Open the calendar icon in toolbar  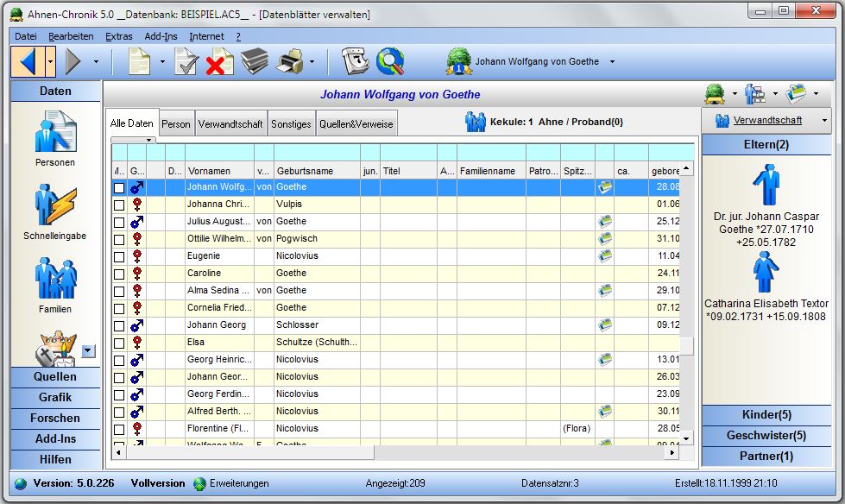[x=356, y=61]
